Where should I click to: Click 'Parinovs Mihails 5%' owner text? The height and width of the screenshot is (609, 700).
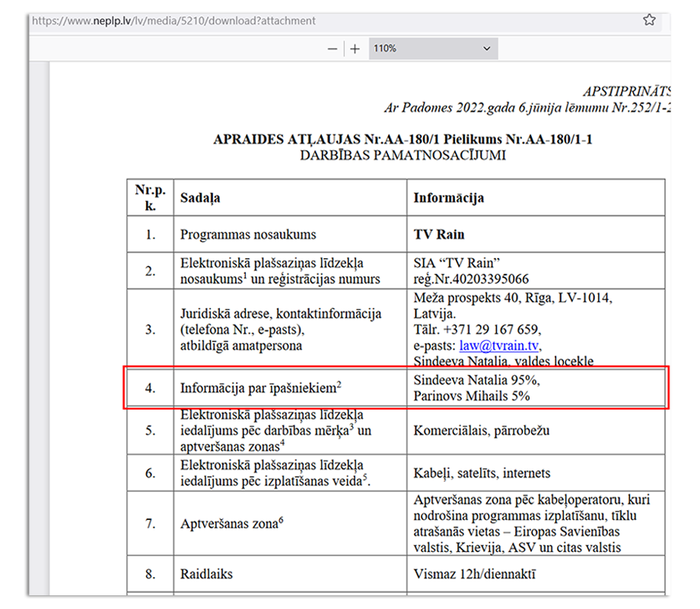(x=472, y=396)
